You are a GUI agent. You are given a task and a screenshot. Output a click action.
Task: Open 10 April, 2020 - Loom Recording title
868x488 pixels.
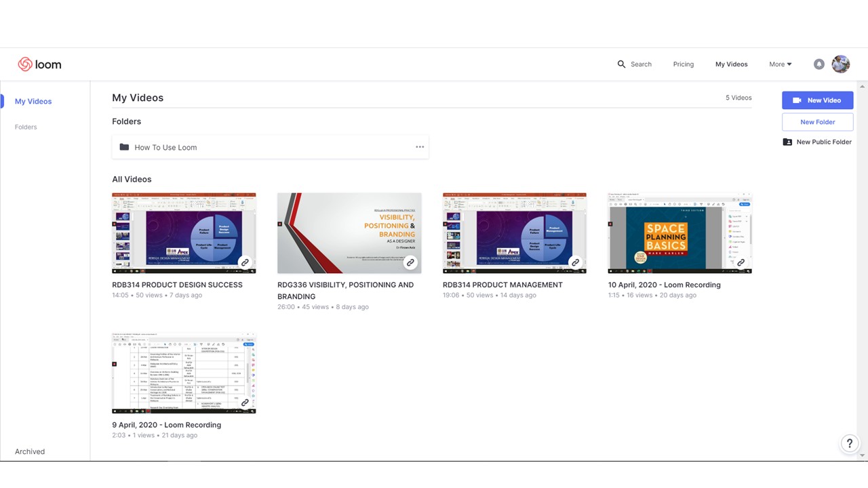[665, 285]
